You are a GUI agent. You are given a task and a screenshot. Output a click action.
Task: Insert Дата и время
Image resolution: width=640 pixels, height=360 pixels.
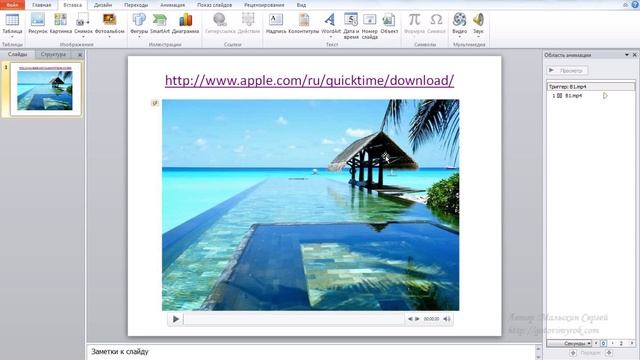pyautogui.click(x=351, y=20)
